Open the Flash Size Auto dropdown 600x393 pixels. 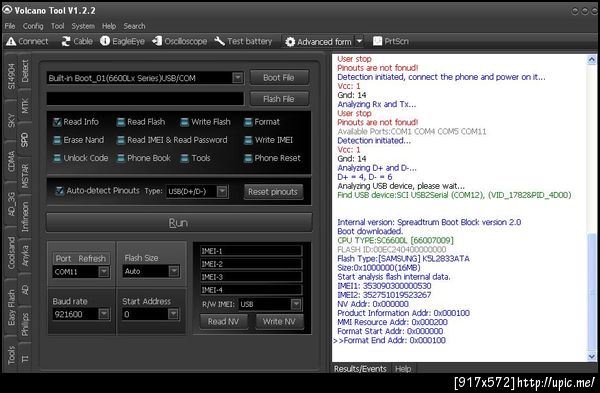(174, 271)
